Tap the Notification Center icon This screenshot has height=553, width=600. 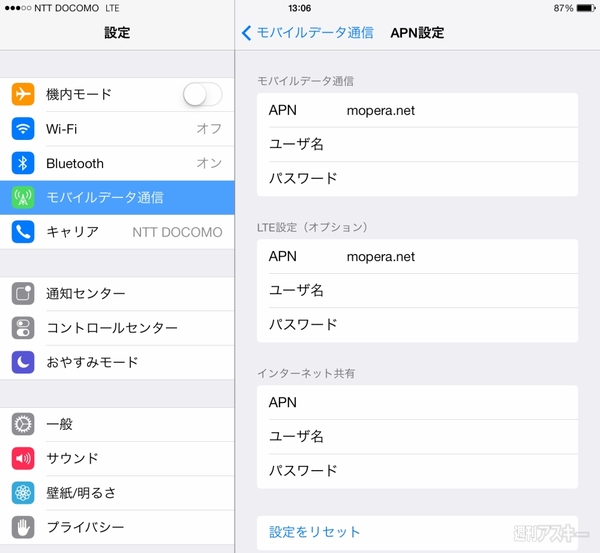coord(23,294)
